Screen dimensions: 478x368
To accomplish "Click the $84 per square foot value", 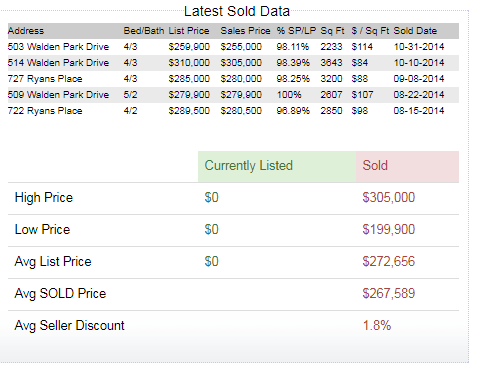I will coord(360,63).
